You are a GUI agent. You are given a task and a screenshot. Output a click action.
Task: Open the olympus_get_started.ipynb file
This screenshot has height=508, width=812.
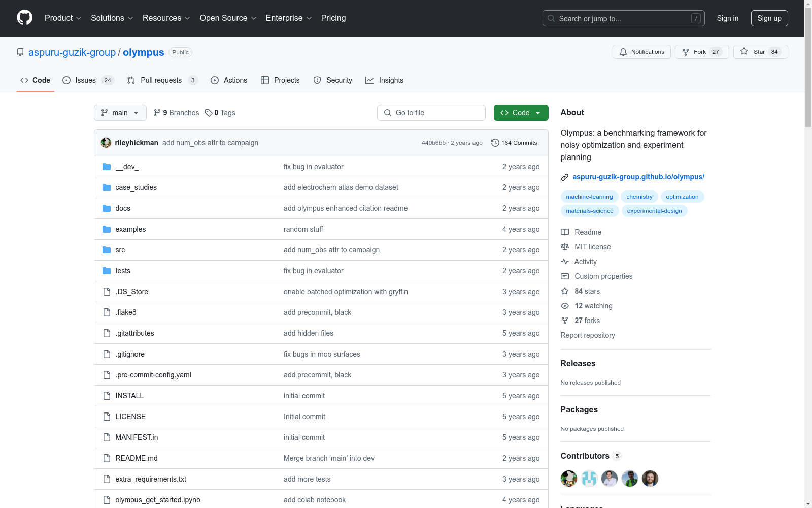[158, 500]
